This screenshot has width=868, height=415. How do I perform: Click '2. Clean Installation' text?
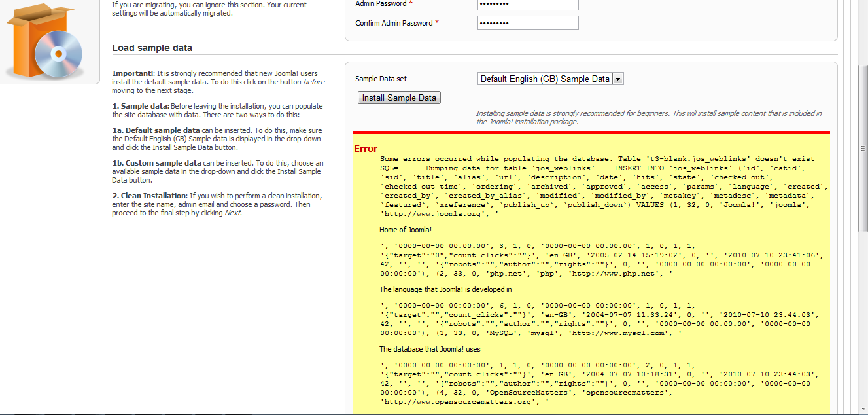click(x=150, y=196)
